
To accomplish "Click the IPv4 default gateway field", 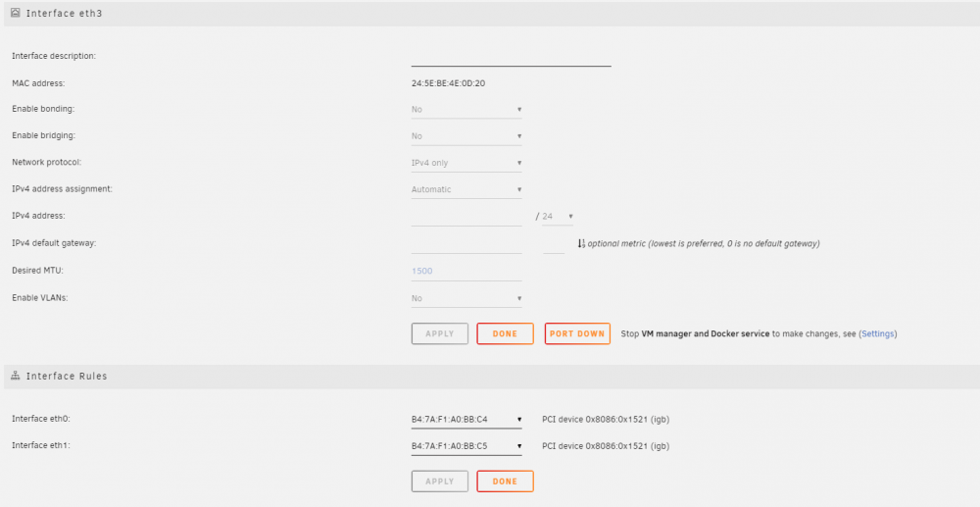I will click(466, 244).
